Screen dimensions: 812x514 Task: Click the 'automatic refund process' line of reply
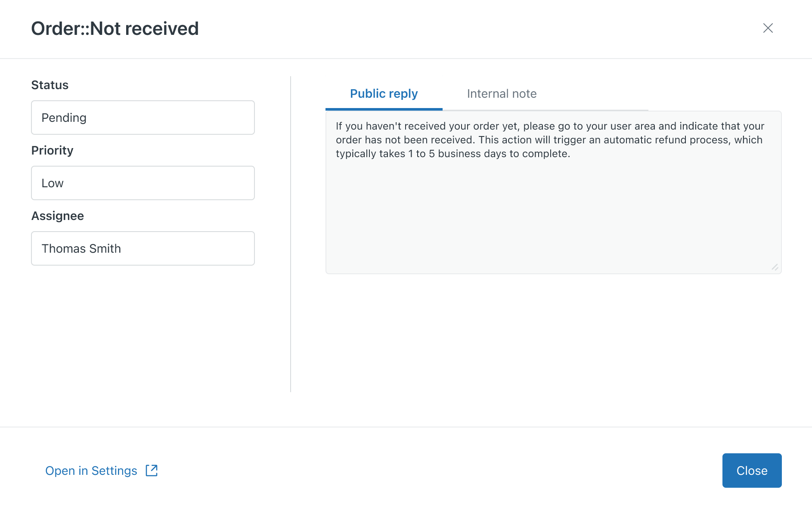pyautogui.click(x=549, y=140)
